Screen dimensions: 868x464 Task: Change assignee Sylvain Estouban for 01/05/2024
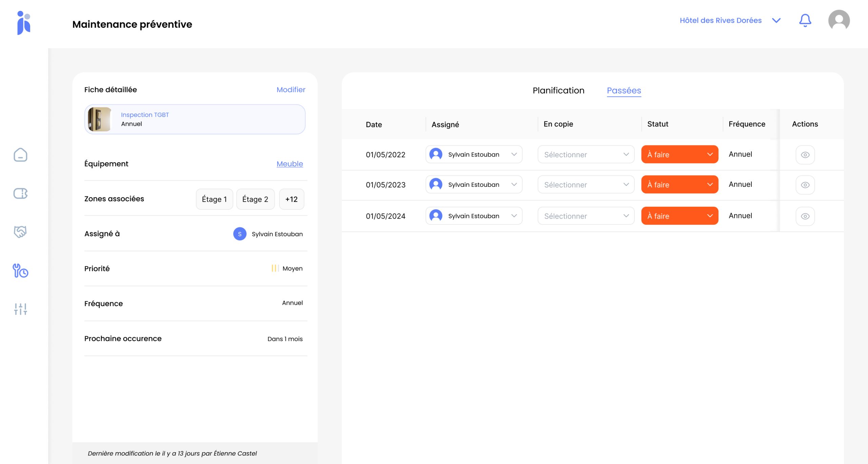pyautogui.click(x=474, y=216)
